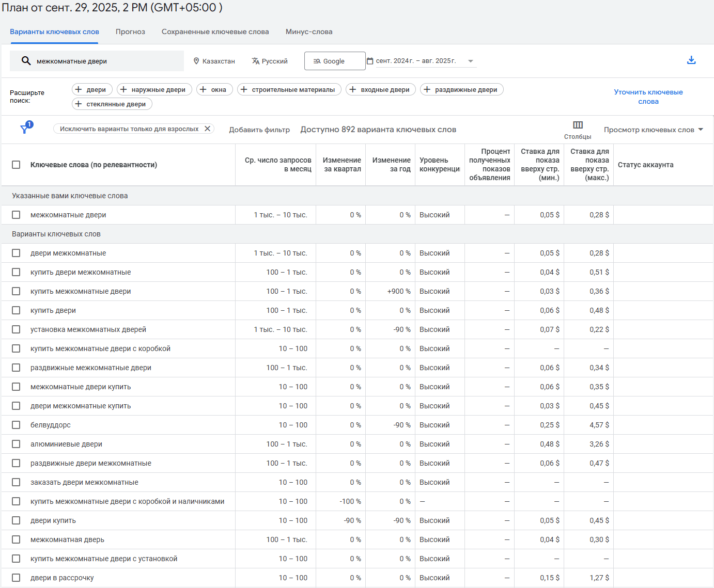Add 'раздвижные двери' via plus chip
The width and height of the screenshot is (714, 588).
461,89
